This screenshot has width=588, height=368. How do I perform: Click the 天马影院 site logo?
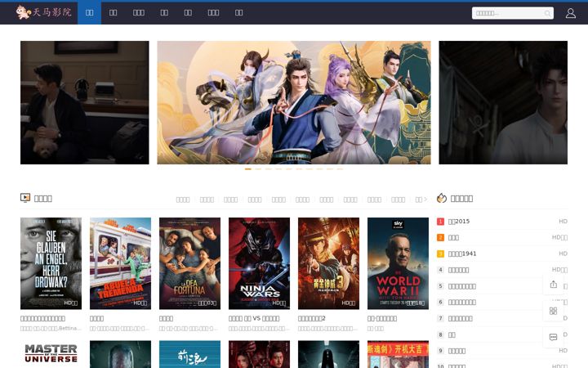point(43,12)
